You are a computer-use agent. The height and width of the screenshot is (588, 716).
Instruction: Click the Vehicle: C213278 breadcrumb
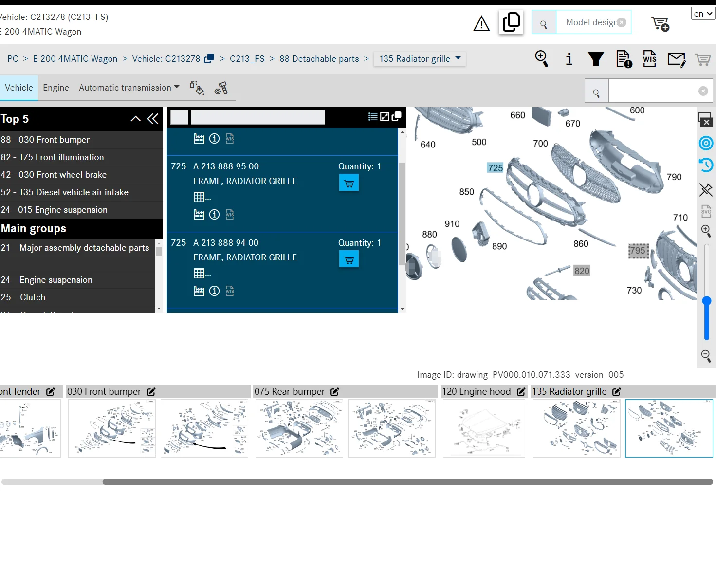point(166,59)
